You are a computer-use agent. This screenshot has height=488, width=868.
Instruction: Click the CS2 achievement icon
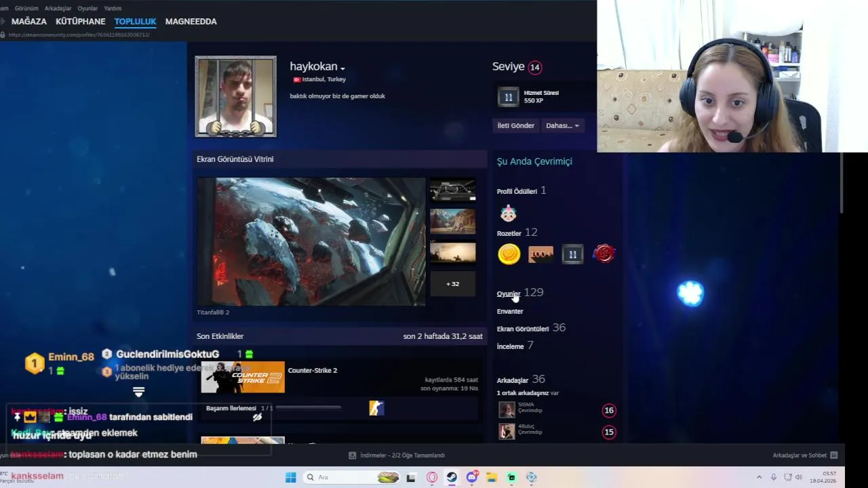point(376,408)
